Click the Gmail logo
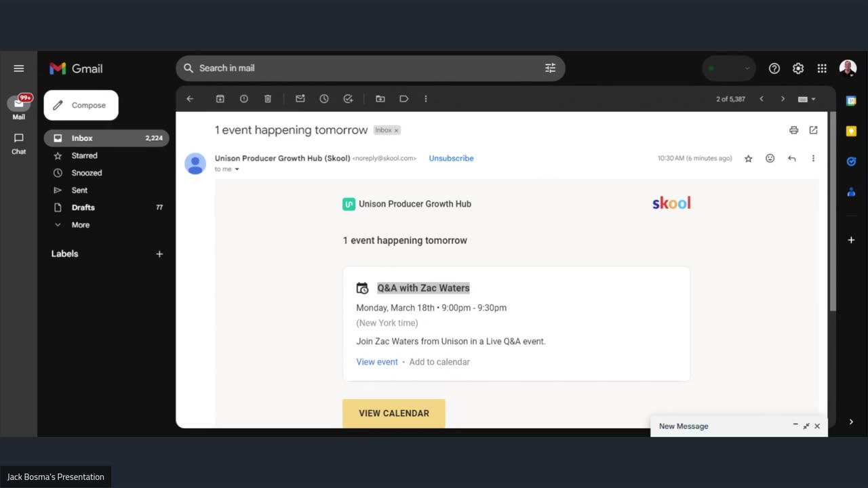868x488 pixels. (x=76, y=68)
